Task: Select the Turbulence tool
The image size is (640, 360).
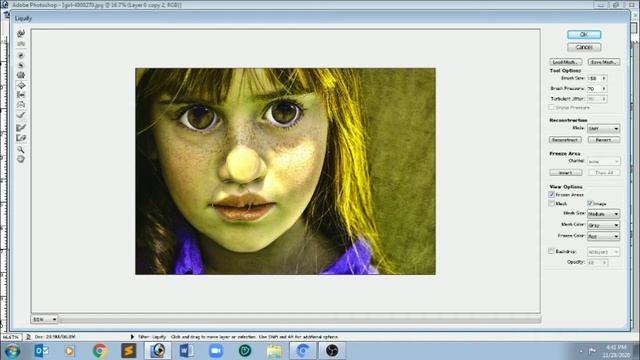Action: click(21, 44)
